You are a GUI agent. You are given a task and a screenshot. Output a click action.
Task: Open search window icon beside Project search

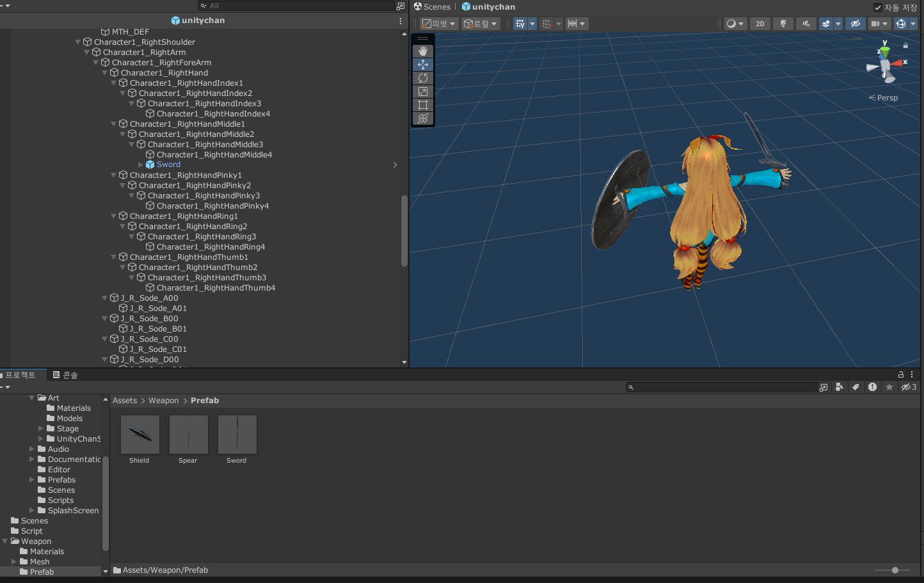pyautogui.click(x=824, y=387)
